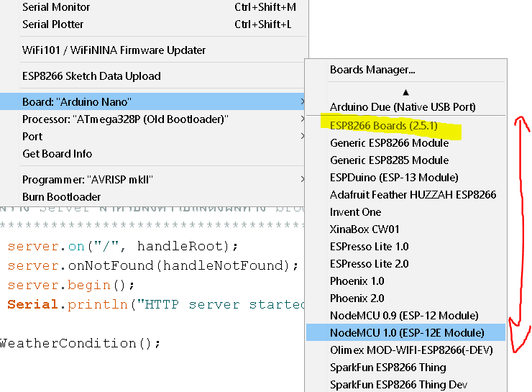Select Arduino Due (Native USB Port) board
Screen dimensions: 532x392
point(405,107)
